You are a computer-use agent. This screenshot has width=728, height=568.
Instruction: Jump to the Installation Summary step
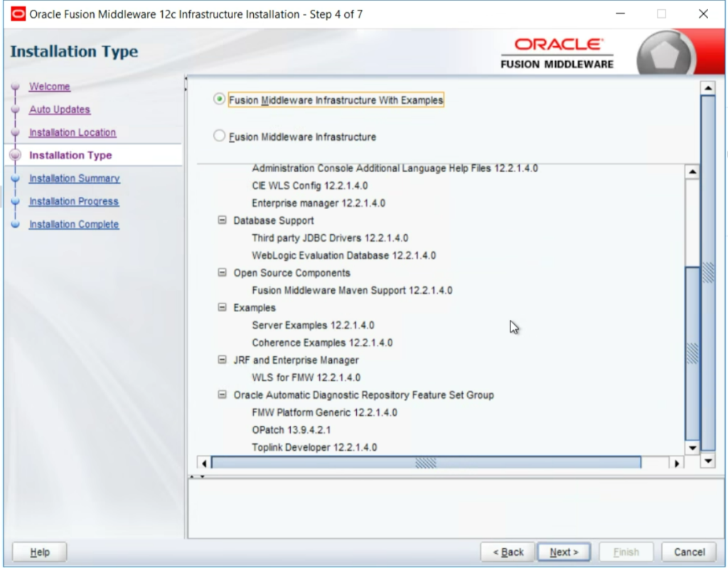click(74, 178)
